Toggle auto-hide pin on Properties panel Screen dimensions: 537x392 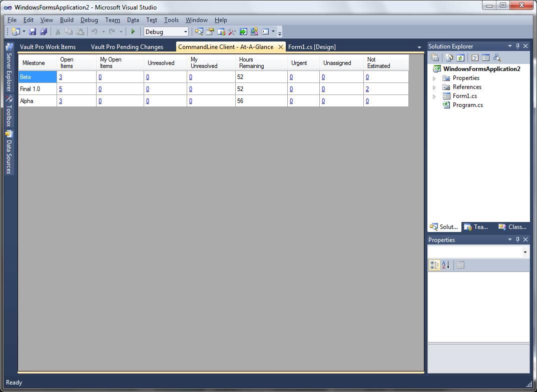coord(517,239)
